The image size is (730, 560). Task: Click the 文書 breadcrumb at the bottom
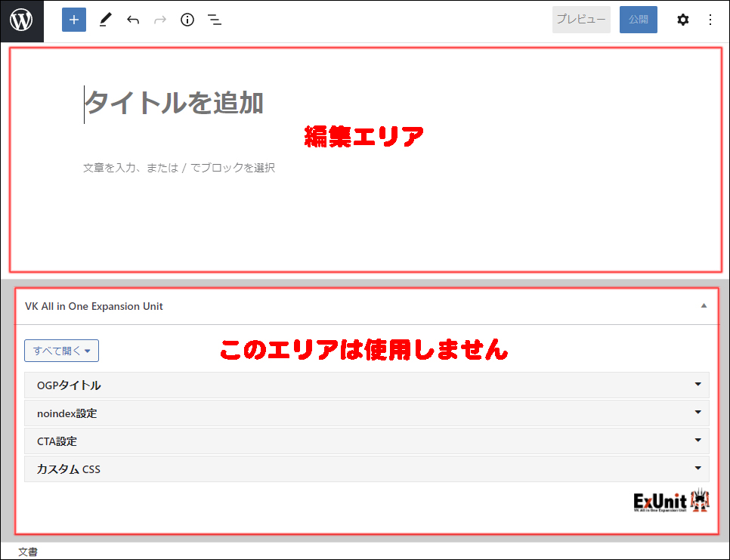click(28, 552)
